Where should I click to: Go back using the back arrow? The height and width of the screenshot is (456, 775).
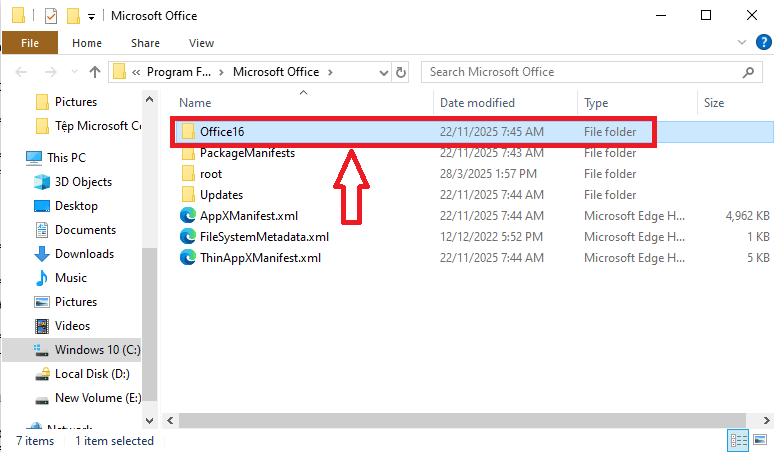tap(23, 72)
